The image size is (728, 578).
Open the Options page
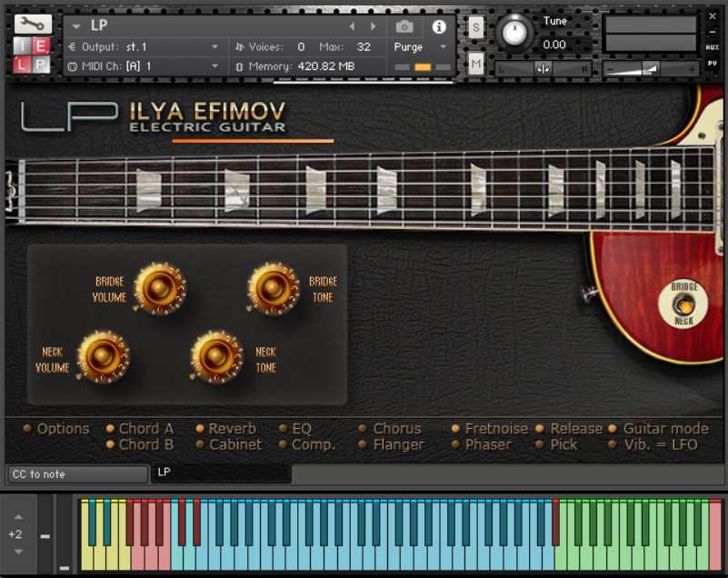pos(56,429)
